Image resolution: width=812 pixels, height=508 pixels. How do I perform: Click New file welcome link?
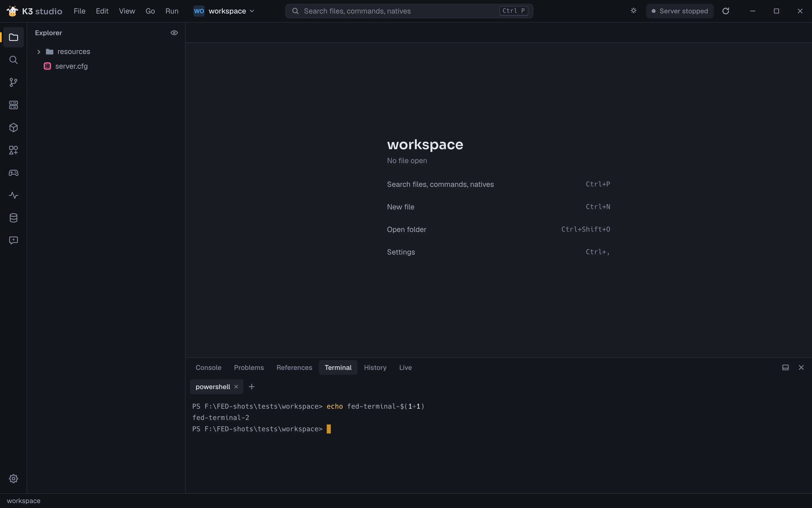coord(499,207)
